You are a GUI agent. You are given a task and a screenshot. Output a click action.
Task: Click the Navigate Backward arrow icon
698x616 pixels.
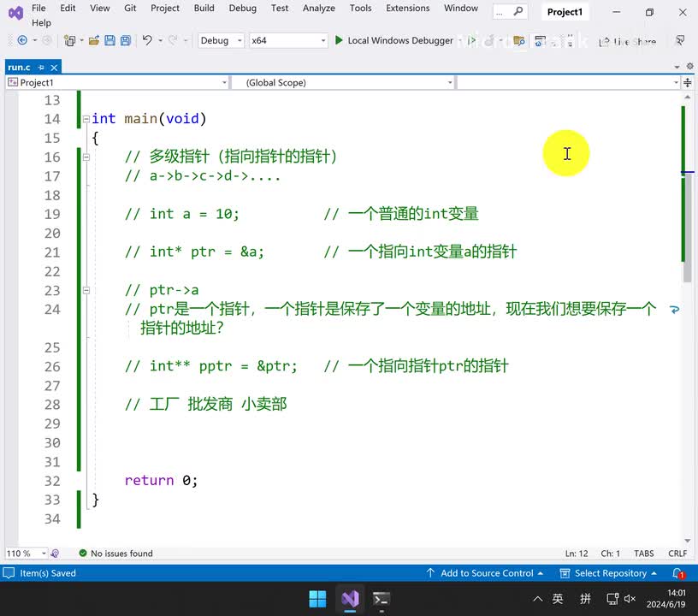[x=22, y=40]
